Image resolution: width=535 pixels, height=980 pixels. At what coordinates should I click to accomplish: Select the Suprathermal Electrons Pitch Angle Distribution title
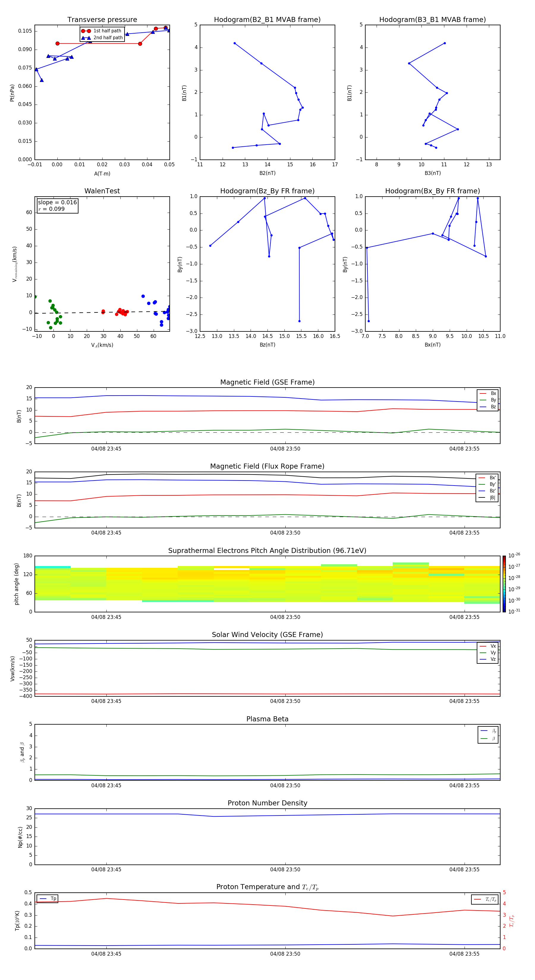coord(267,551)
